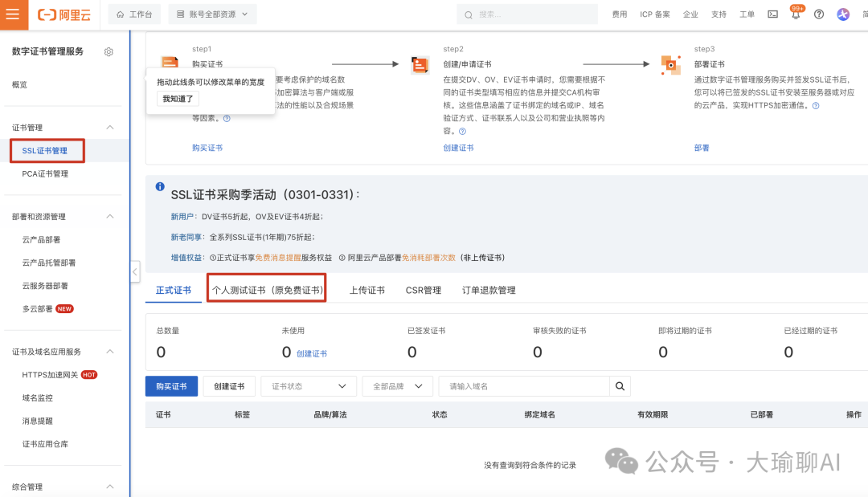Image resolution: width=868 pixels, height=497 pixels.
Task: Click help icon after step1 description
Action: pos(227,118)
